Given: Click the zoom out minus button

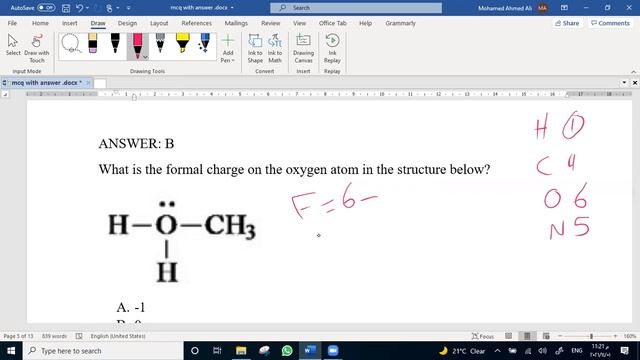Looking at the screenshot, I should (560, 336).
